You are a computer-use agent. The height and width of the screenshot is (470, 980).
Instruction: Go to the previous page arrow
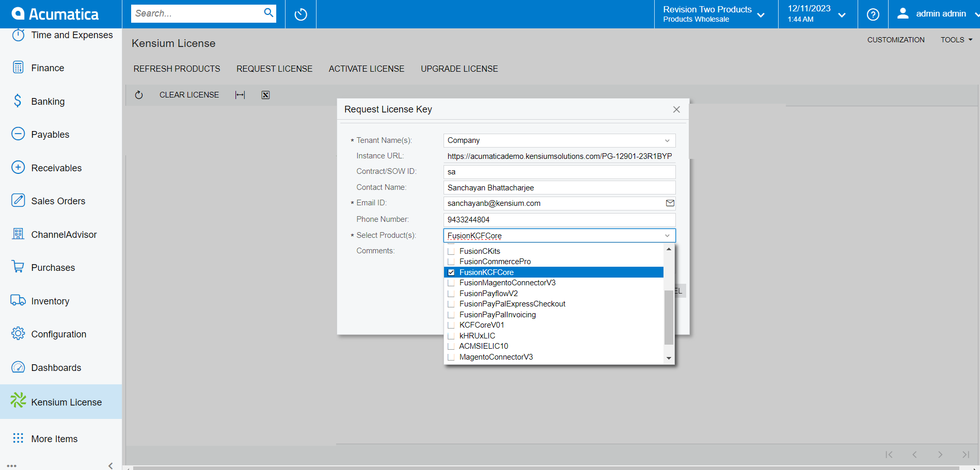click(x=914, y=455)
